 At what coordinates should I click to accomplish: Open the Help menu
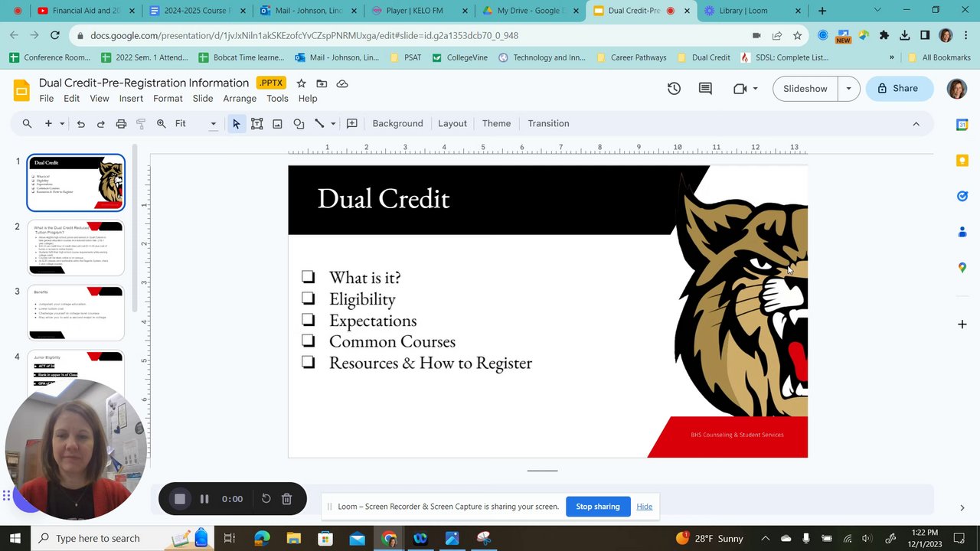(308, 99)
